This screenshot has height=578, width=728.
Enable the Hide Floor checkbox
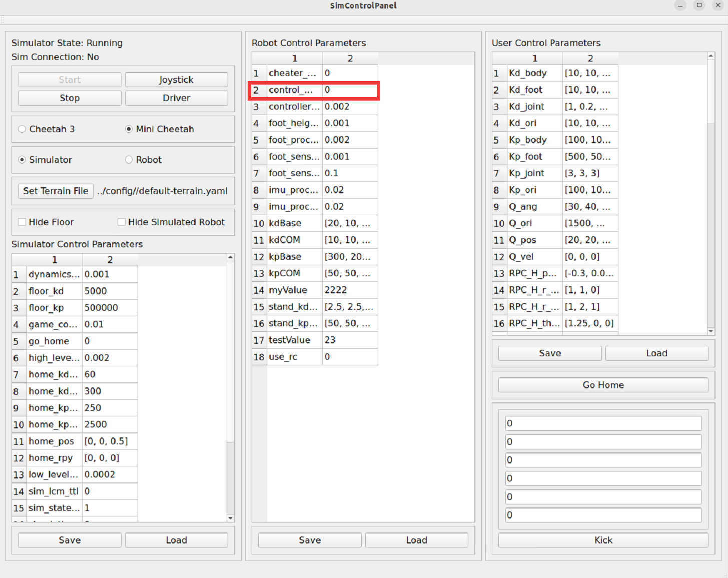[x=22, y=222]
